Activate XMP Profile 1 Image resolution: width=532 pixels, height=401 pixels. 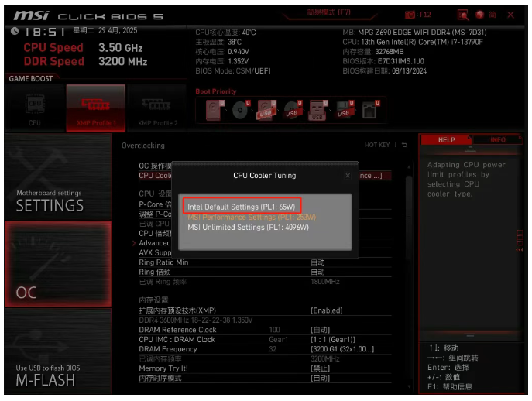click(96, 108)
